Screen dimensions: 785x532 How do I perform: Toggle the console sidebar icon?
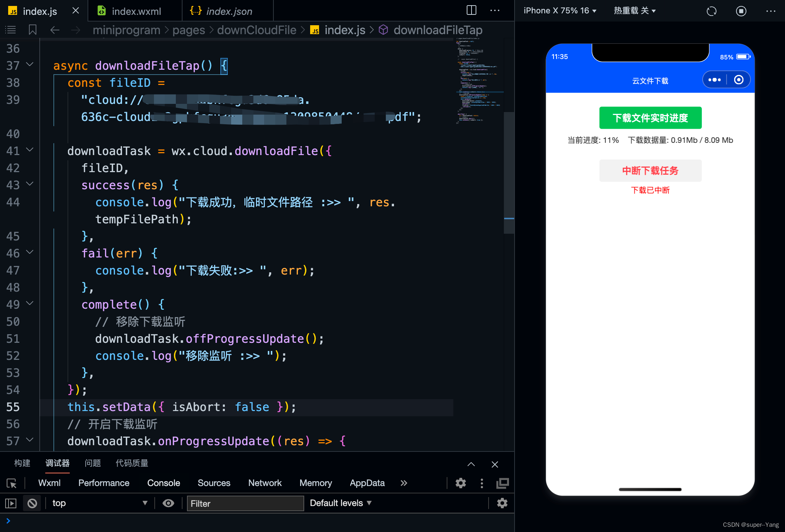pyautogui.click(x=11, y=503)
